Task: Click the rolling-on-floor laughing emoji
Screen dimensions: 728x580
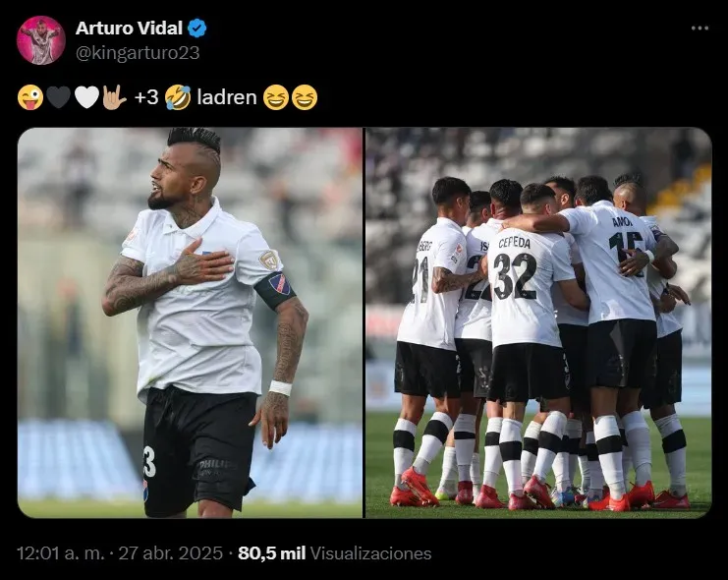Action: click(178, 97)
